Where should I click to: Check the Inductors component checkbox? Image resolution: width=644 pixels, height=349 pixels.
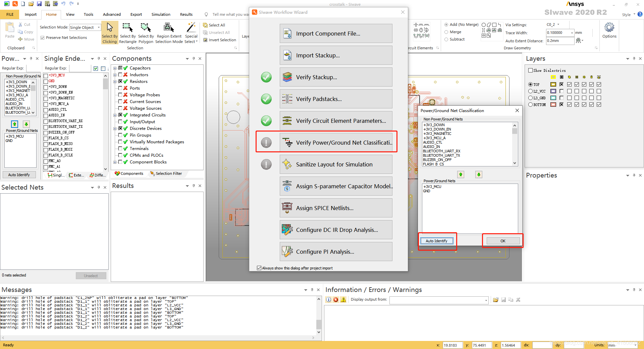click(x=120, y=75)
